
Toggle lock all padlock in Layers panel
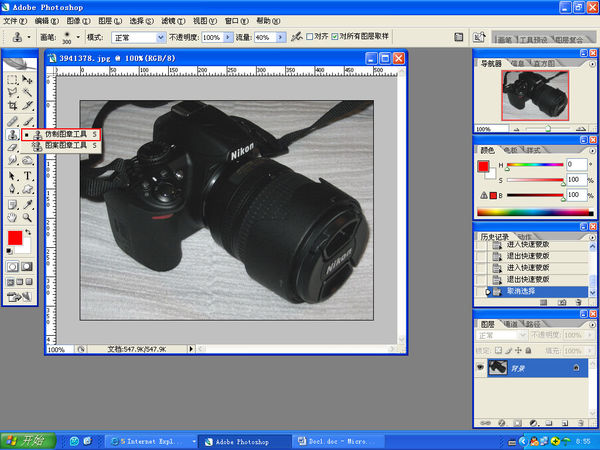[528, 350]
